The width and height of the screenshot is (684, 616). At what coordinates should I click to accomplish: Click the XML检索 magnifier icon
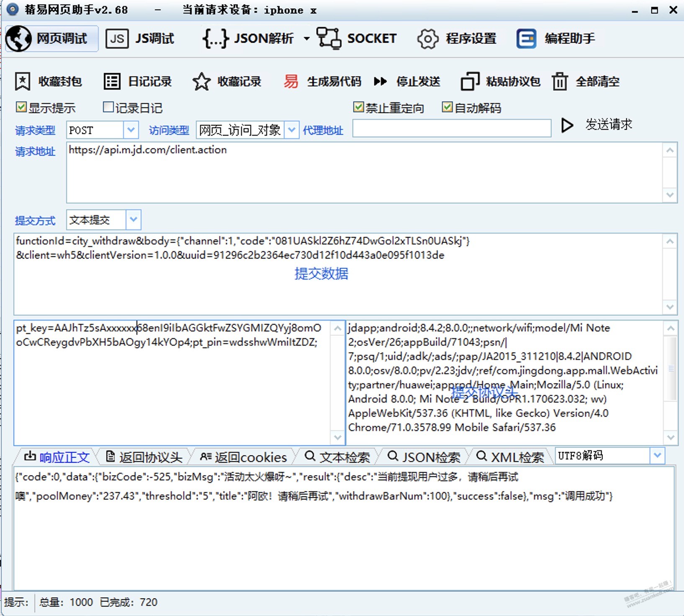click(x=481, y=456)
